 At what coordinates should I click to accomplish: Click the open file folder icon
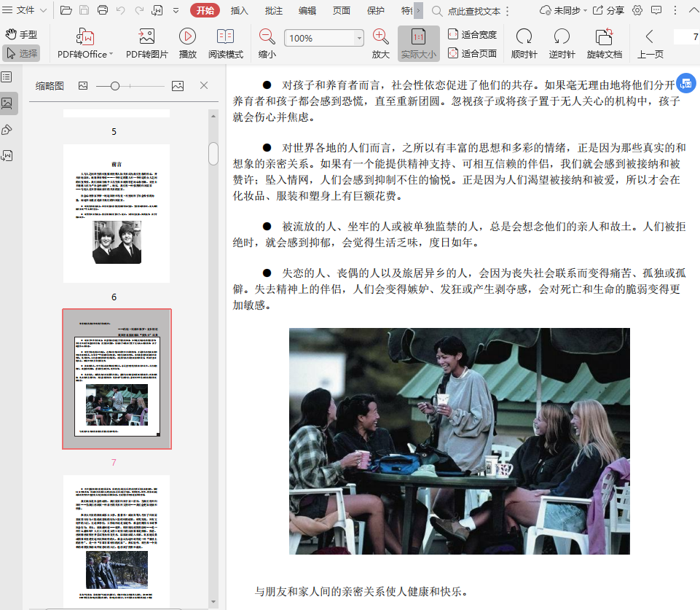point(66,10)
